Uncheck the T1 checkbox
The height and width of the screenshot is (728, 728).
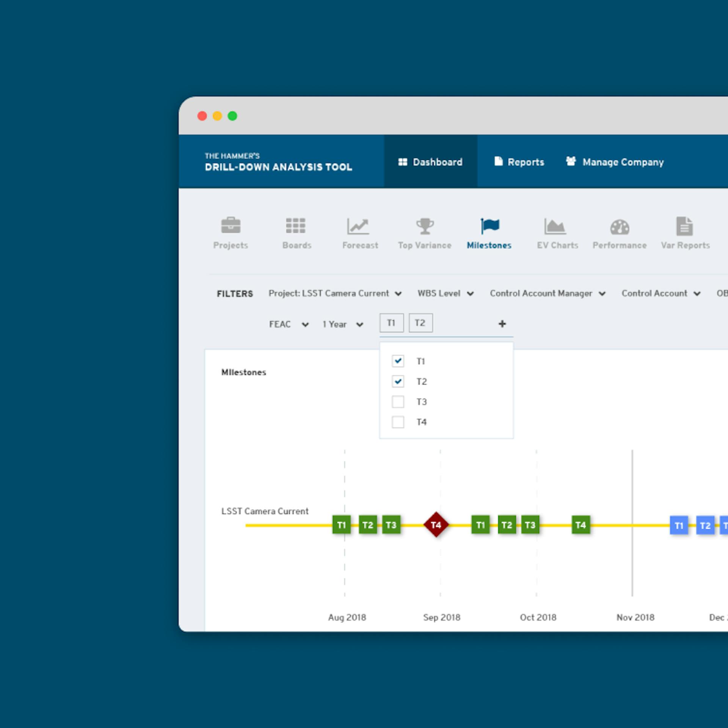(398, 361)
